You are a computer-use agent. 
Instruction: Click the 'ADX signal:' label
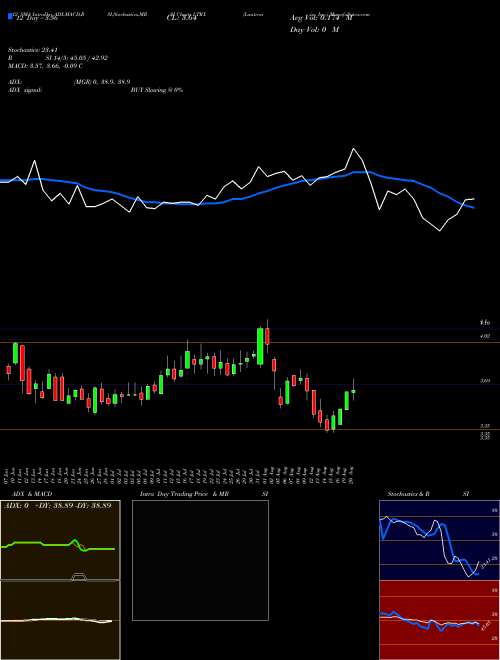pos(25,90)
